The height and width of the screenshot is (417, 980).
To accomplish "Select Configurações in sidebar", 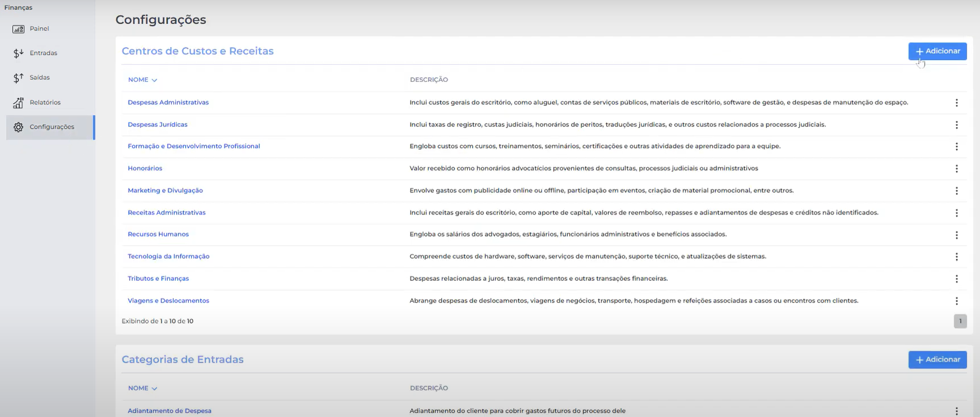I will click(52, 127).
